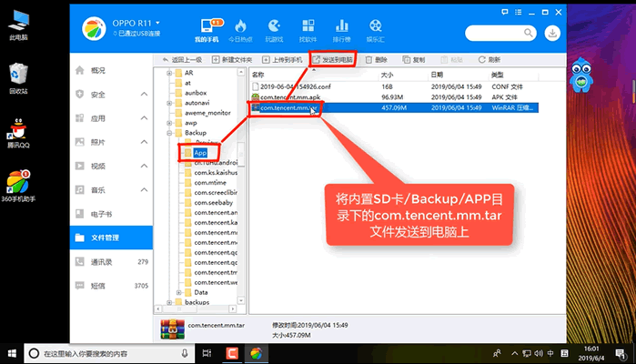The height and width of the screenshot is (364, 636).
Task: Expand the autonavi folder tree node
Action: pos(169,103)
